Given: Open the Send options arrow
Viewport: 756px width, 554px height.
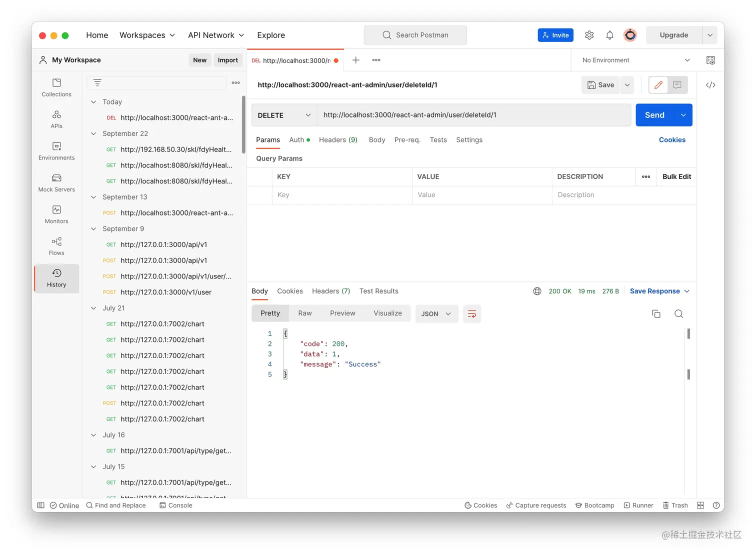Looking at the screenshot, I should pyautogui.click(x=683, y=115).
